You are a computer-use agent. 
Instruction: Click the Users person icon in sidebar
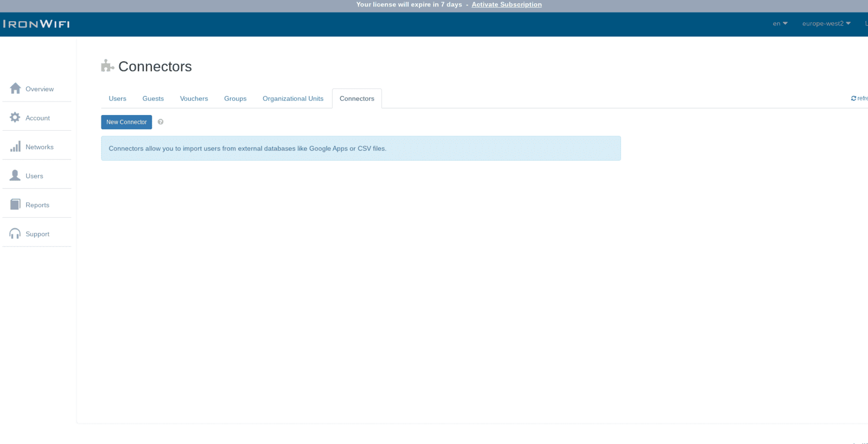pyautogui.click(x=15, y=175)
